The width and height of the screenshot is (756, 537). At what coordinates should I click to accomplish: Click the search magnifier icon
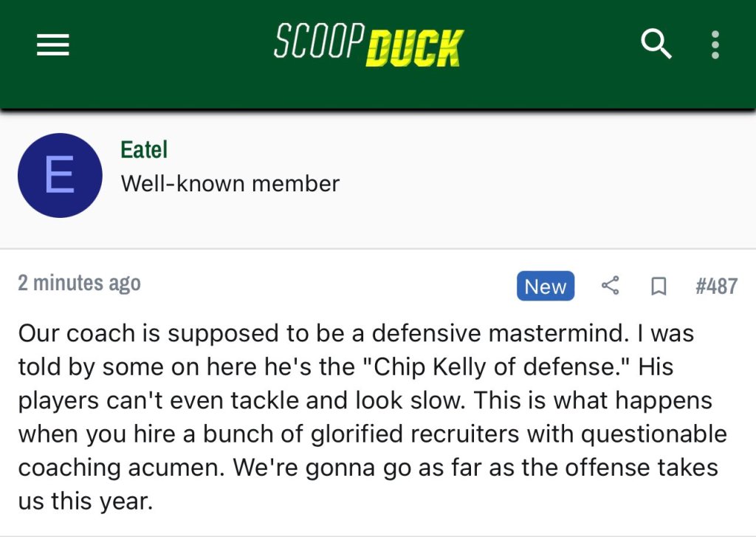pyautogui.click(x=656, y=45)
